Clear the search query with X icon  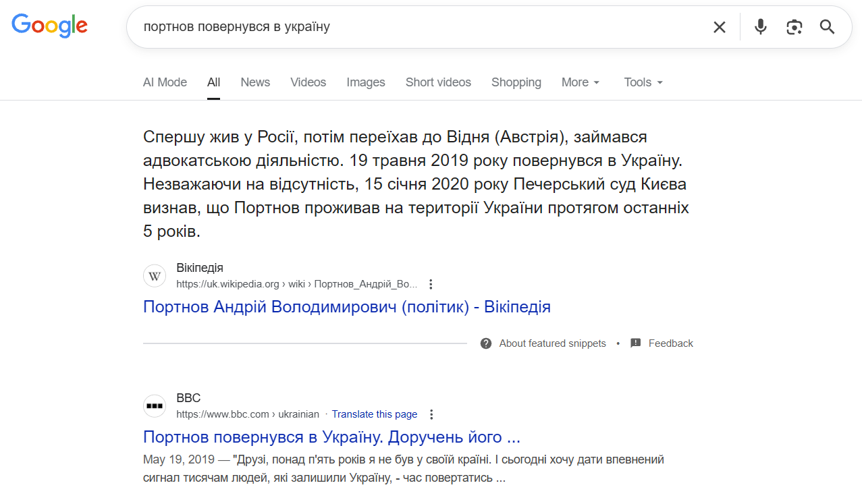(x=720, y=27)
